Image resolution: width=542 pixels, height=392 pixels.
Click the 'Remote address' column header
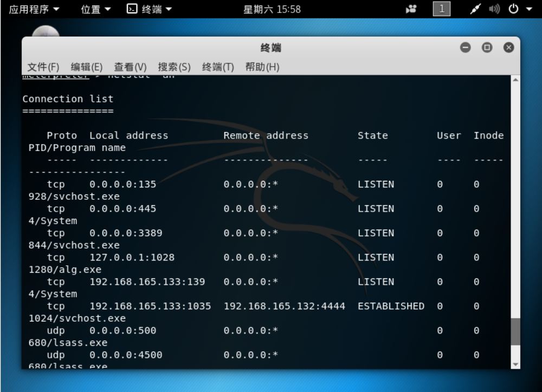(x=266, y=135)
